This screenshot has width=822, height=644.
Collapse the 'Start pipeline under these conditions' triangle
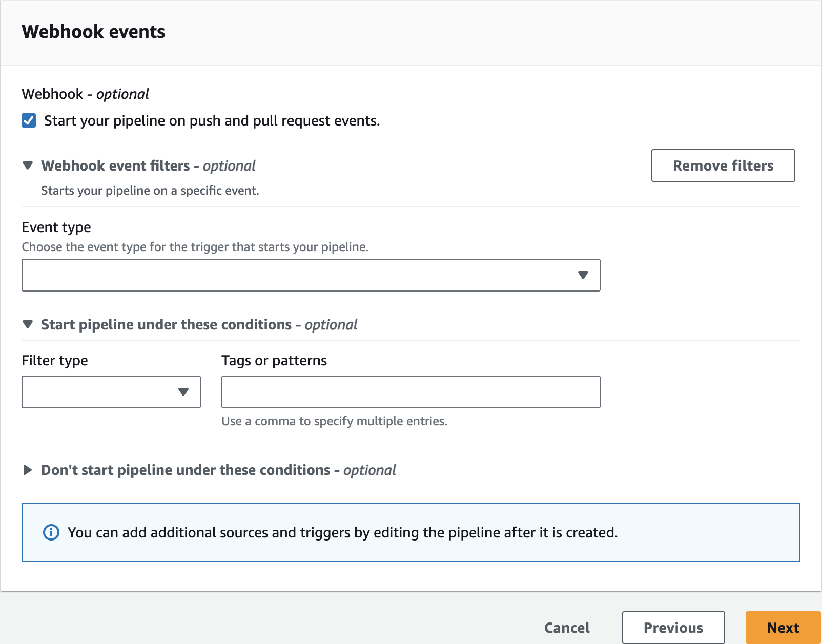pos(28,324)
